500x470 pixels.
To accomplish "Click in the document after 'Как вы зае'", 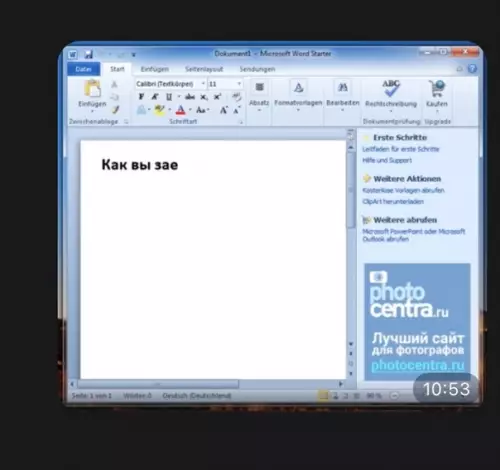I will click(x=180, y=165).
